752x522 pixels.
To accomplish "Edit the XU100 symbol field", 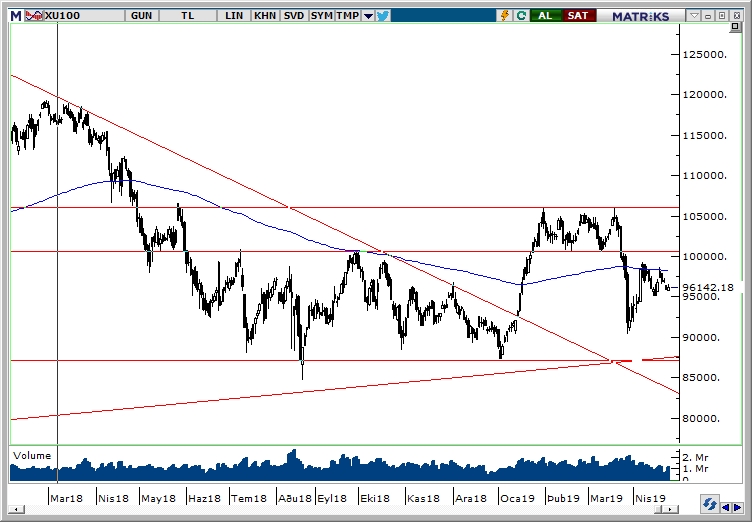I will [84, 16].
